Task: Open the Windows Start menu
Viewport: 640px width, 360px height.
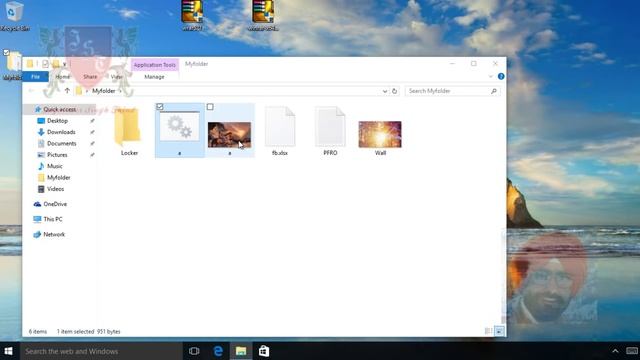Action: point(9,351)
